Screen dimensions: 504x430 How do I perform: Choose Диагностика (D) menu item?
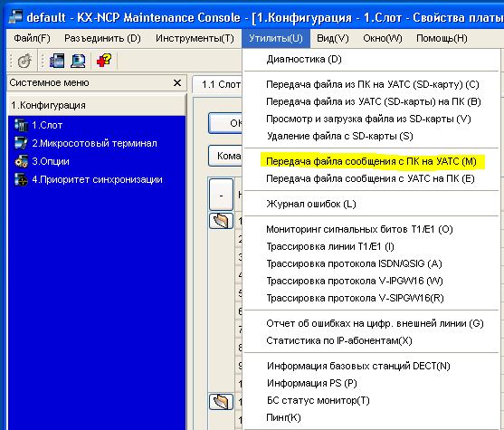tap(371, 59)
